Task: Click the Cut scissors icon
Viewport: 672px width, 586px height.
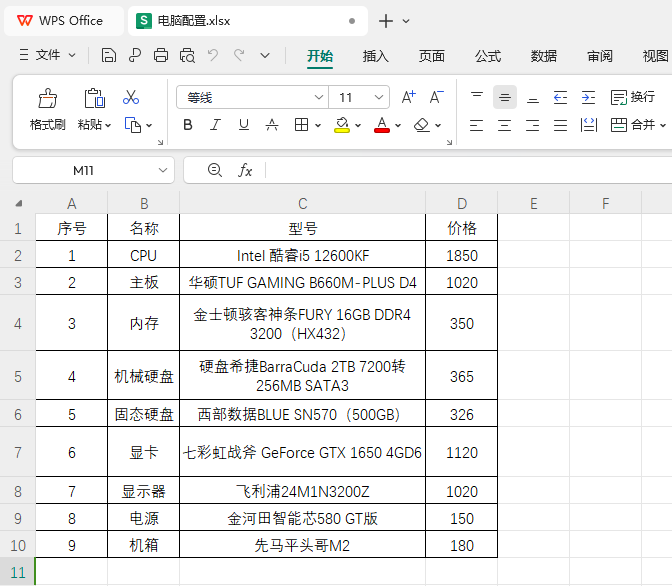Action: tap(131, 97)
